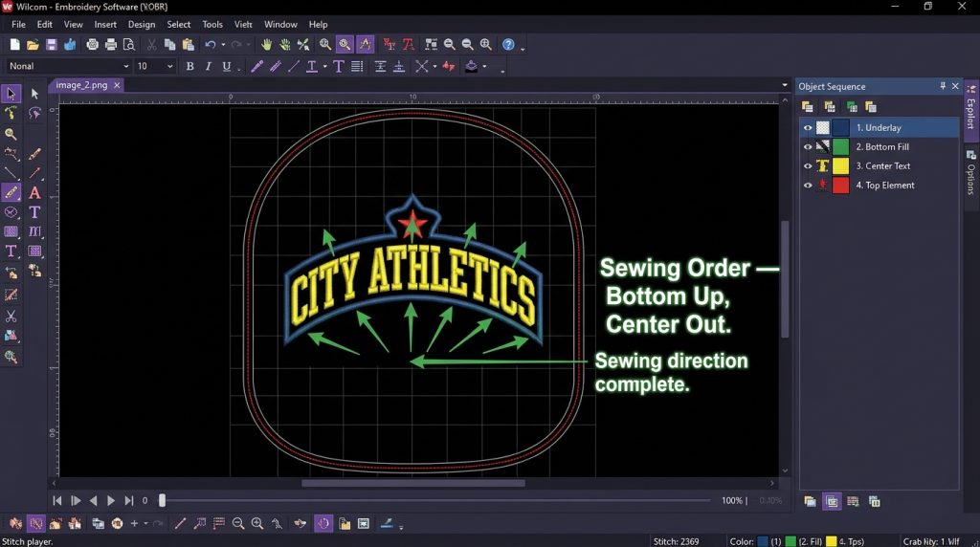Screen dimensions: 980x547
Task: Open the Window menu
Action: coord(280,24)
